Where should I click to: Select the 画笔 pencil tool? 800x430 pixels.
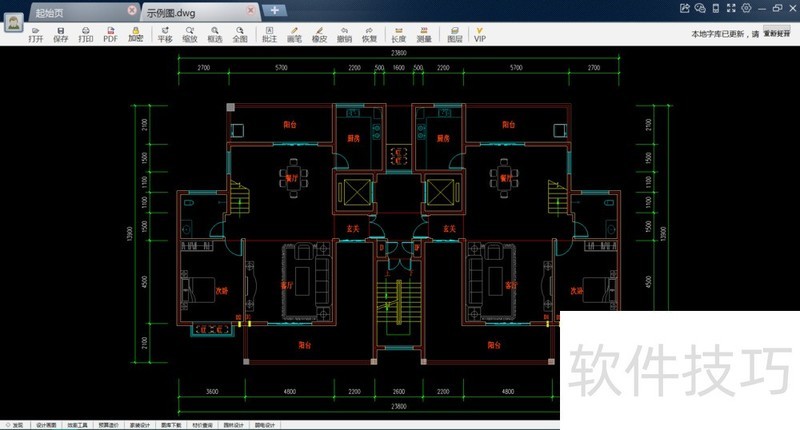pos(294,35)
